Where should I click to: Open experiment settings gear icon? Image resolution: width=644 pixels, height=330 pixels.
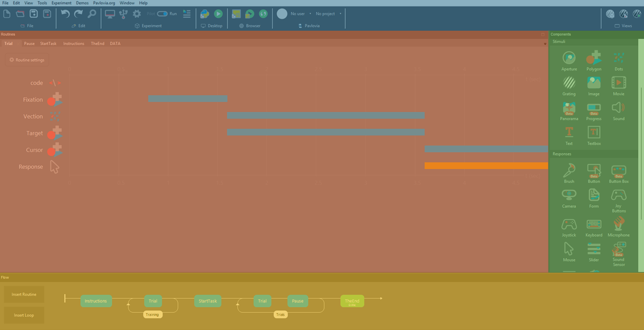[137, 14]
